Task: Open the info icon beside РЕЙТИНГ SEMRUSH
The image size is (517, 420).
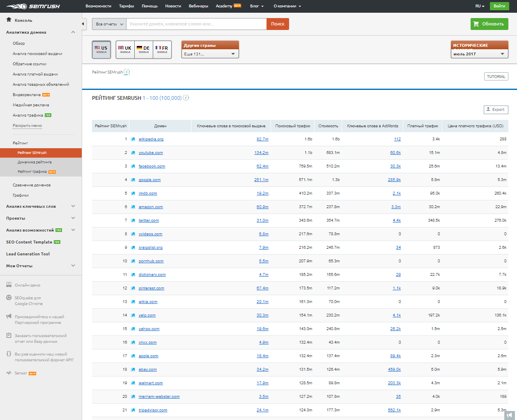Action: pyautogui.click(x=186, y=98)
